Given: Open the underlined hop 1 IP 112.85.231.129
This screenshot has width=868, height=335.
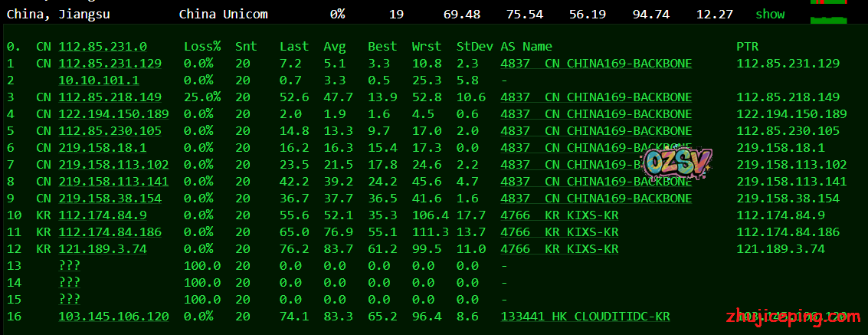Looking at the screenshot, I should (110, 64).
